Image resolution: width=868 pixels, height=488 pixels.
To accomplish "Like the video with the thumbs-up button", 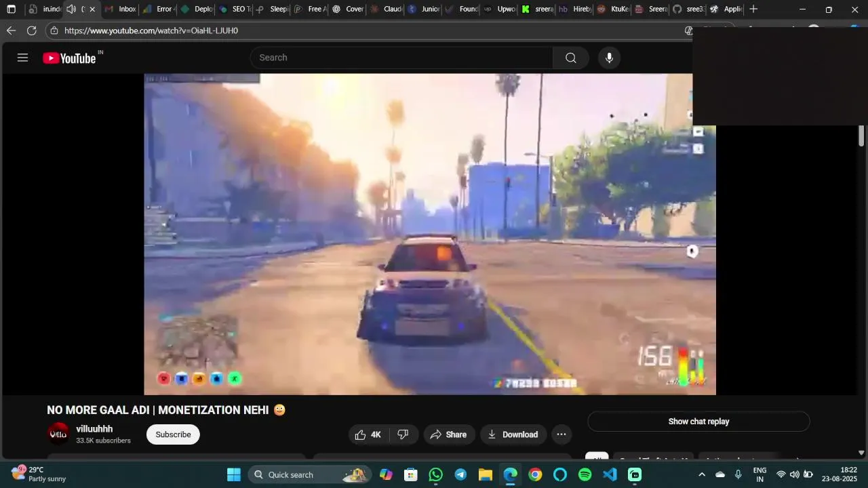I will 368,434.
